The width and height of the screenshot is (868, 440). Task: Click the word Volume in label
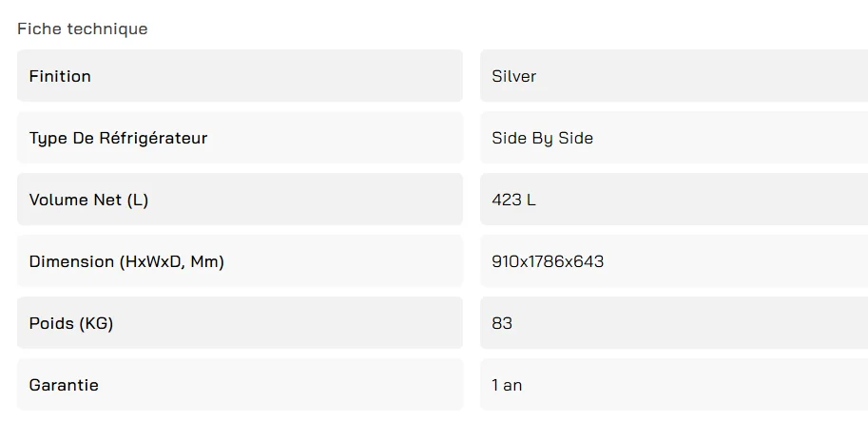tap(58, 200)
